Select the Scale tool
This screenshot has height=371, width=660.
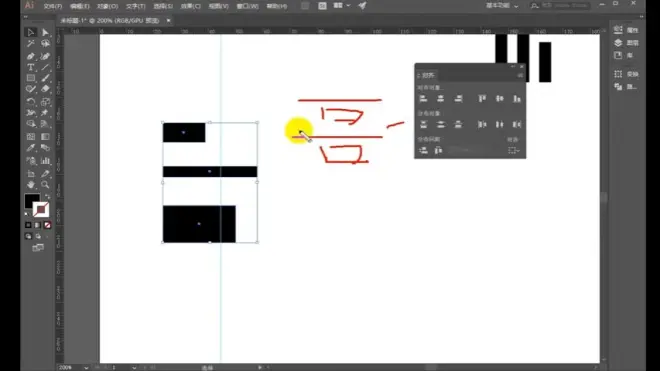(45, 101)
